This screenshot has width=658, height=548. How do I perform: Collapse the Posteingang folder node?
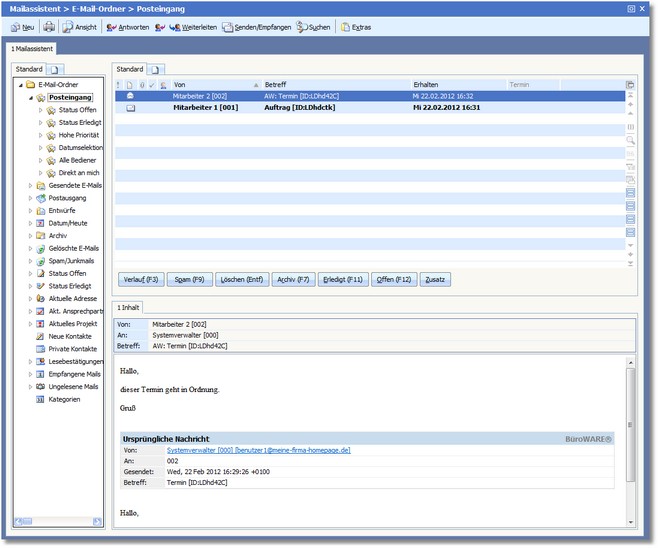click(30, 97)
